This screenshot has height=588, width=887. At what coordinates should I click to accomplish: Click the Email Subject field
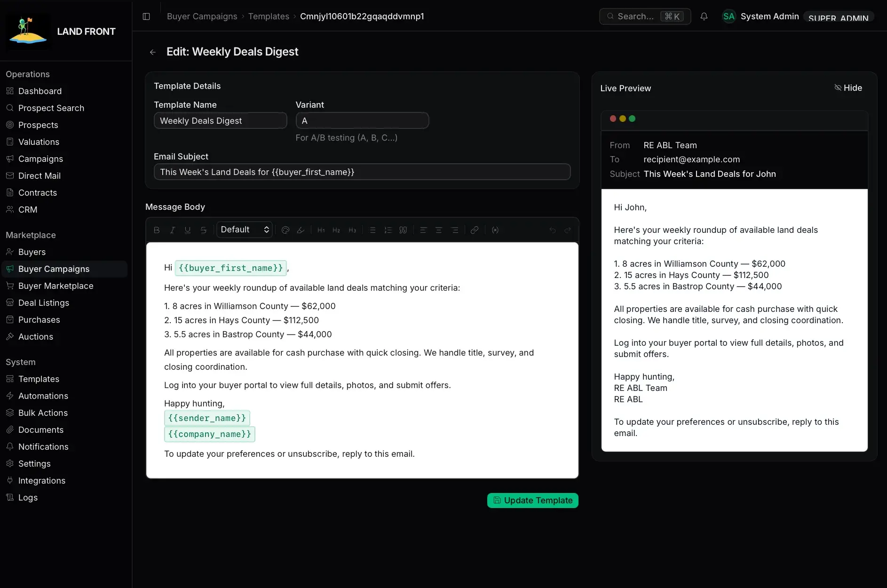[362, 172]
